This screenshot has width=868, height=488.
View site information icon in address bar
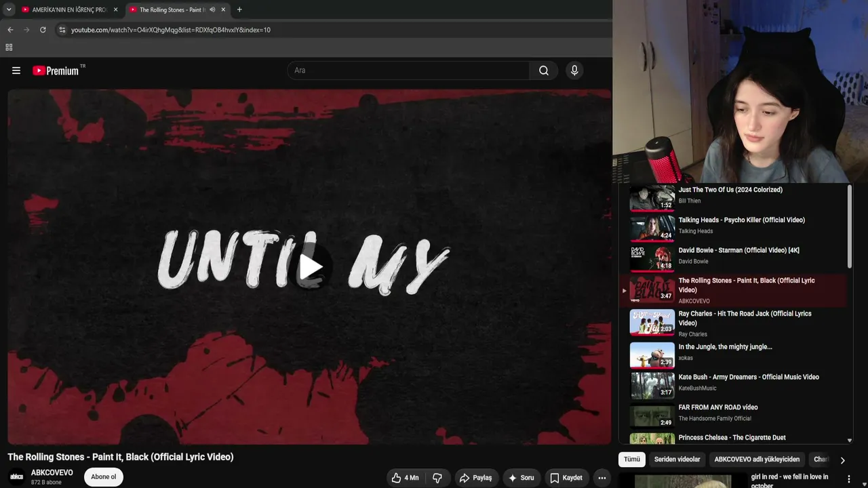(x=62, y=30)
